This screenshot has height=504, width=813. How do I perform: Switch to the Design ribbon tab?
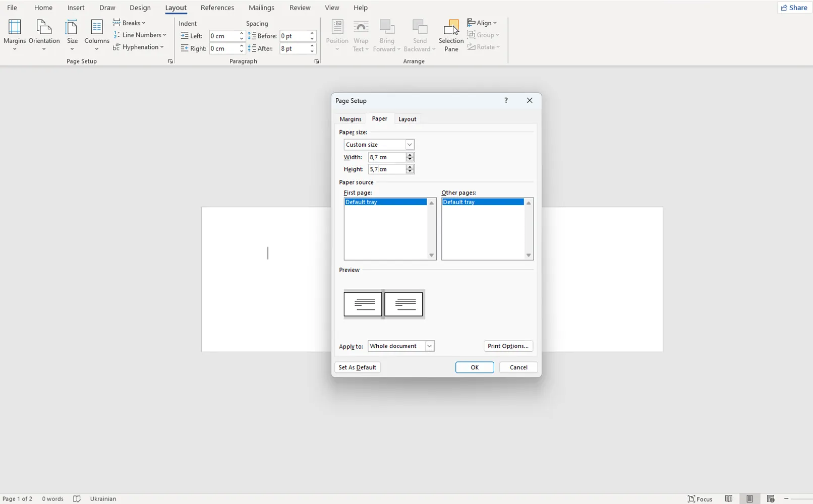[x=140, y=8]
